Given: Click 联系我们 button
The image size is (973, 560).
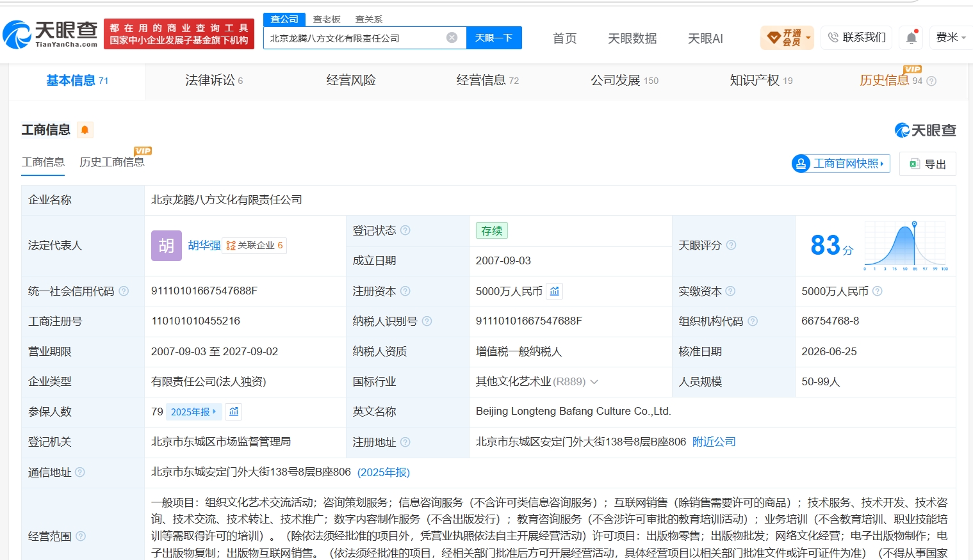Looking at the screenshot, I should (856, 38).
